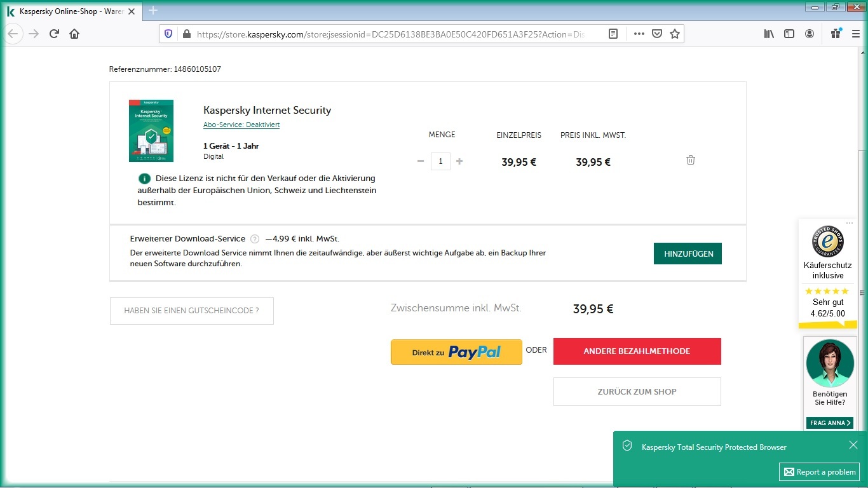Image resolution: width=868 pixels, height=488 pixels.
Task: Click the trash icon to remove product
Action: [691, 160]
